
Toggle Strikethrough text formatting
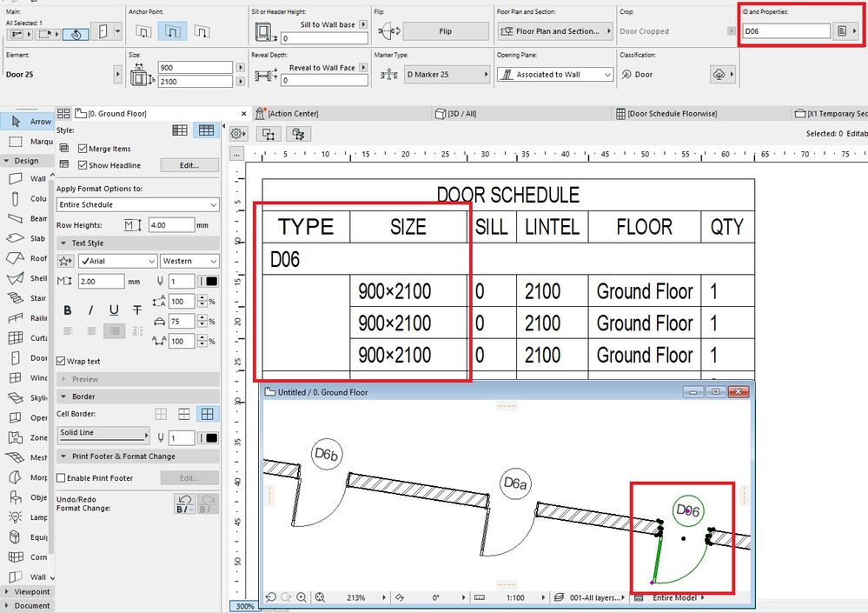pyautogui.click(x=137, y=310)
